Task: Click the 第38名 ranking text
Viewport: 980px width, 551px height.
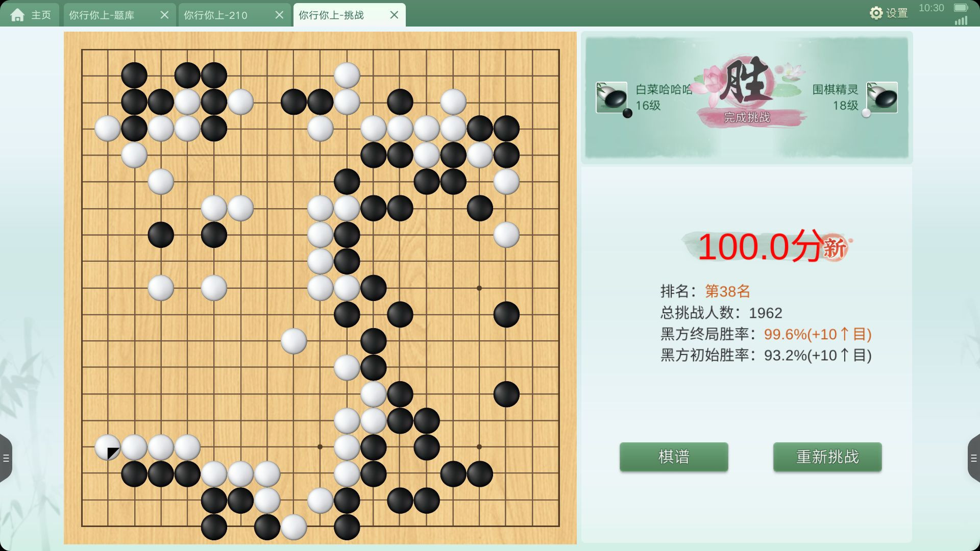Action: (727, 291)
